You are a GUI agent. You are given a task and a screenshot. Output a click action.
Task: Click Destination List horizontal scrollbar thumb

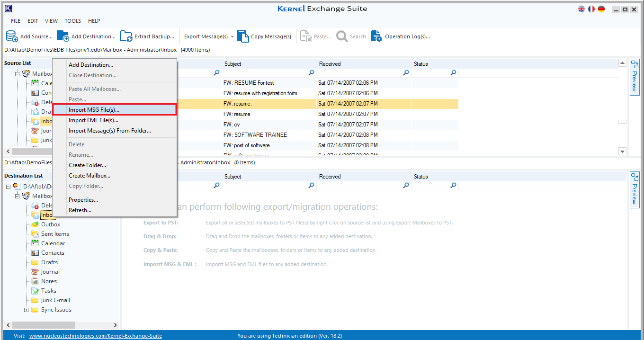coord(44,325)
